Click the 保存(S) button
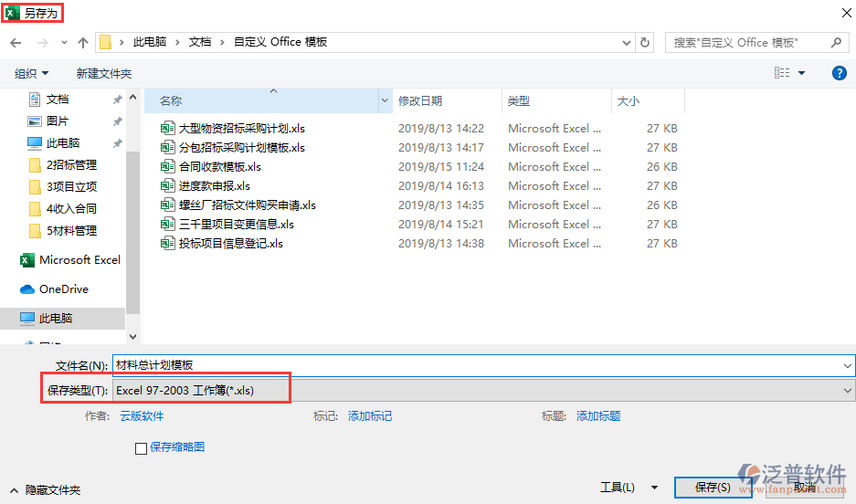Image resolution: width=856 pixels, height=504 pixels. pyautogui.click(x=713, y=488)
